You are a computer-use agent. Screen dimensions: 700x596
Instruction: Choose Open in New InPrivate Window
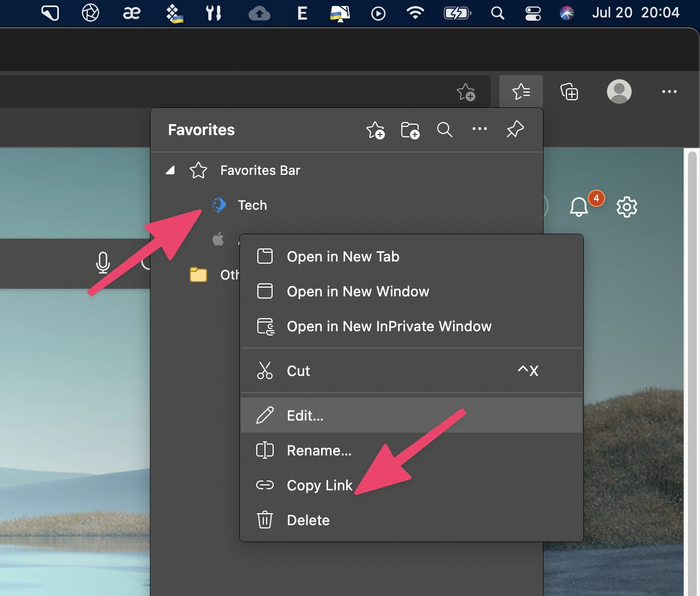pyautogui.click(x=412, y=326)
